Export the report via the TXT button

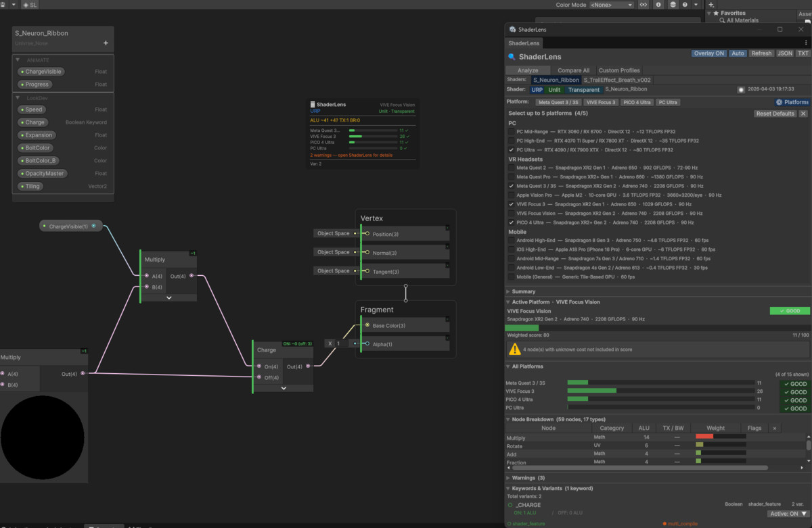pos(803,53)
